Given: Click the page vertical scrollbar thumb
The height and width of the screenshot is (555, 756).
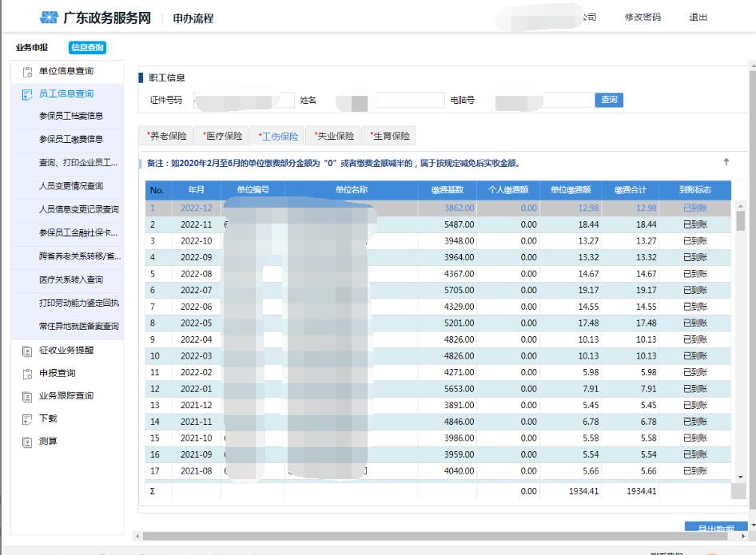Looking at the screenshot, I should pos(753,289).
